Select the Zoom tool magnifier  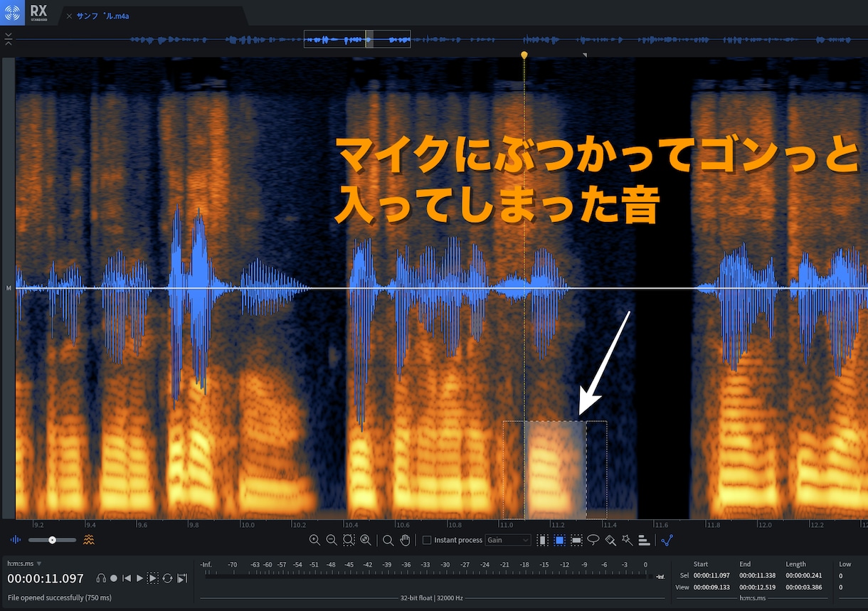point(388,540)
